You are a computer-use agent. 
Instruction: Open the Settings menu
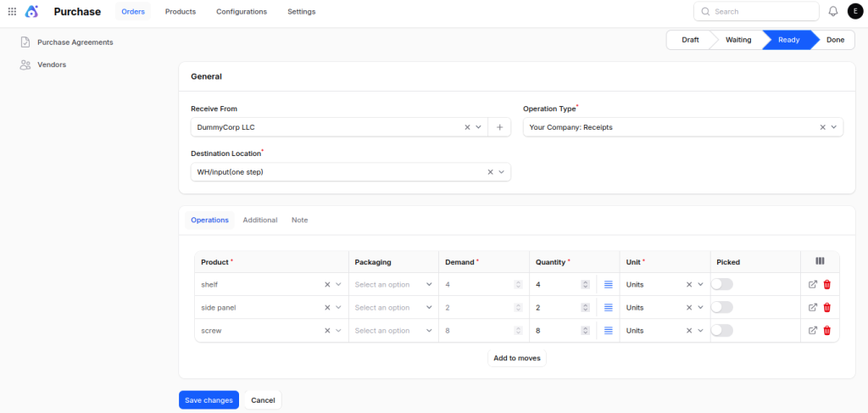[x=302, y=12]
